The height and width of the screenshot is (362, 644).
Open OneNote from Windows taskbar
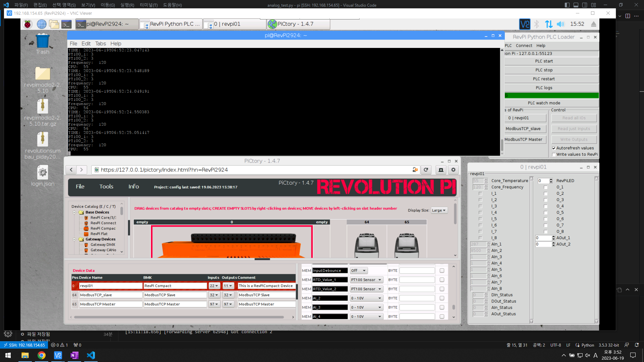(74, 355)
